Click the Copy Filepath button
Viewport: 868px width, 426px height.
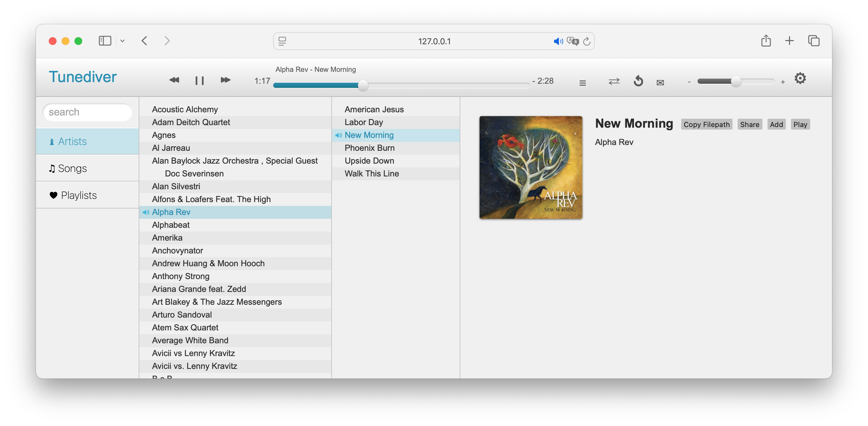tap(706, 124)
